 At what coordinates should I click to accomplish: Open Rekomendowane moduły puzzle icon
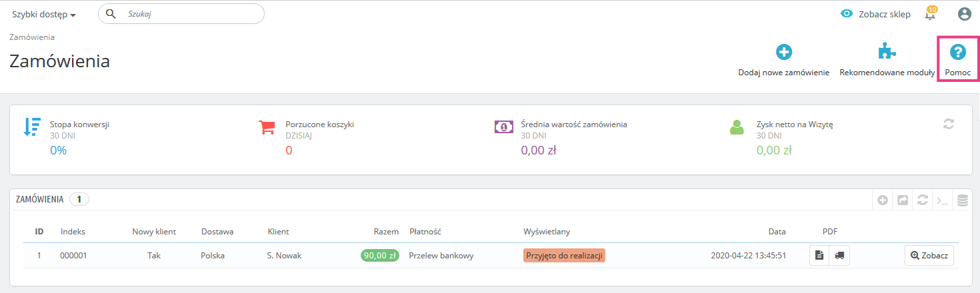[887, 53]
